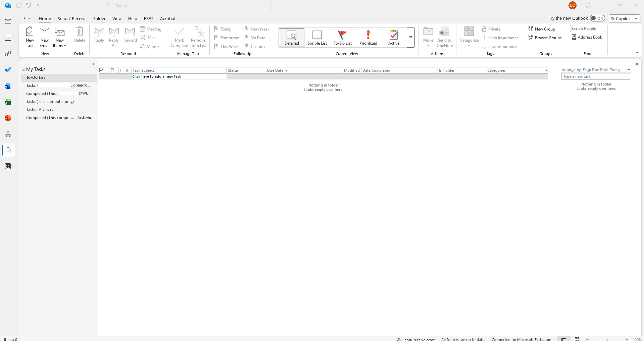Click the Copilot button
This screenshot has width=644, height=341.
[621, 18]
